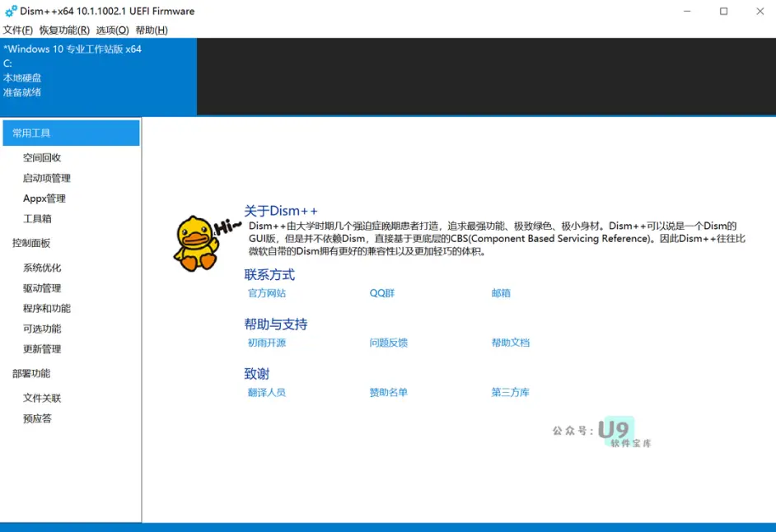This screenshot has height=532, width=776.
Task: Click the 官方网站 link
Action: pos(267,293)
